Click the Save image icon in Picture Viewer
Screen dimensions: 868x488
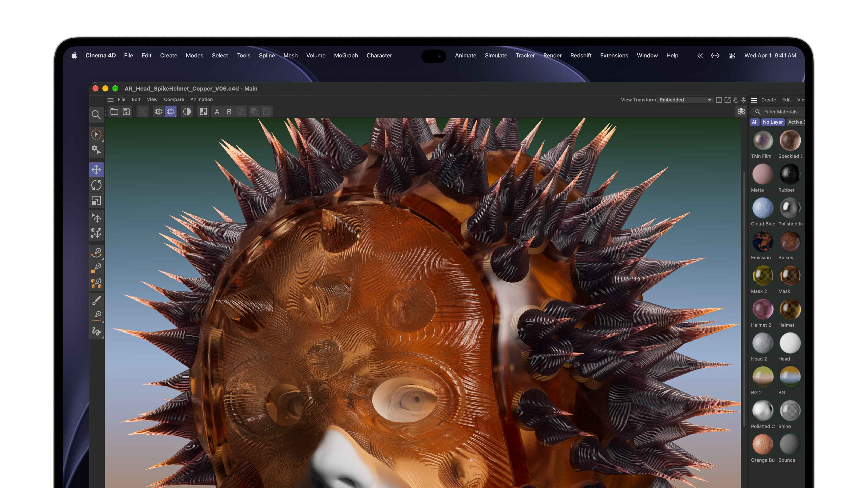(126, 111)
